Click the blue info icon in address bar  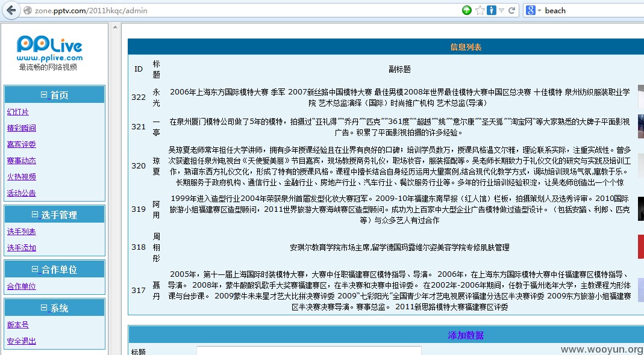pos(491,11)
